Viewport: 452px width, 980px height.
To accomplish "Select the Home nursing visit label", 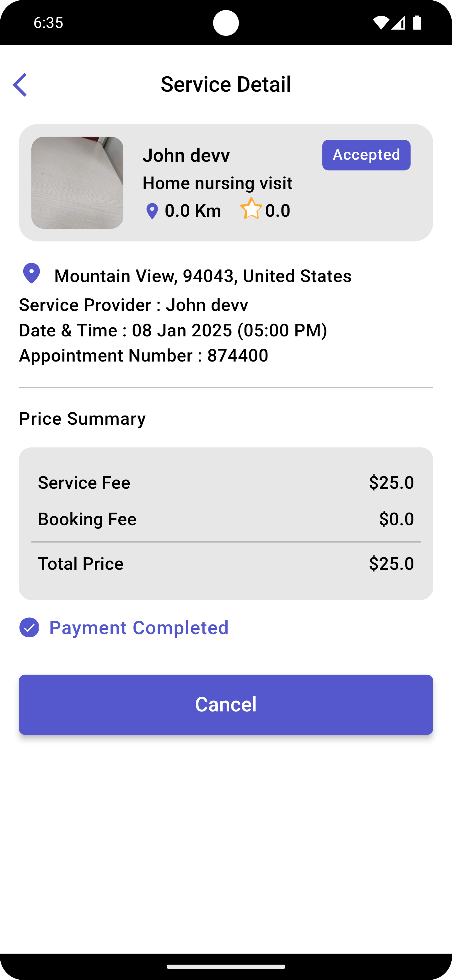I will (x=218, y=183).
